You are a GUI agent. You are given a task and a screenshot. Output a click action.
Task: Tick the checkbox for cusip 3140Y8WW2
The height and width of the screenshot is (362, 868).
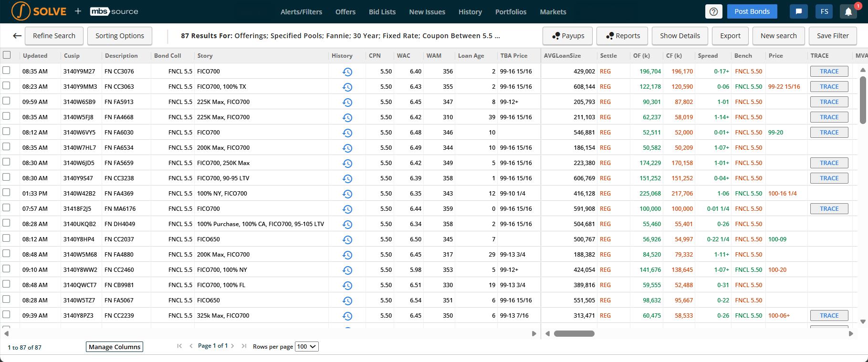point(6,269)
